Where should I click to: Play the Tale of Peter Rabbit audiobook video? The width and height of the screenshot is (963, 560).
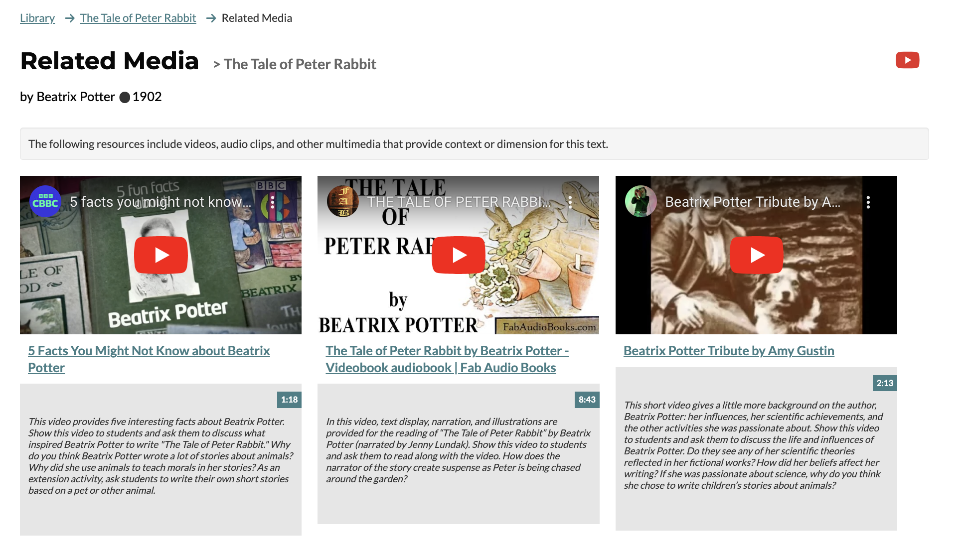pos(458,255)
